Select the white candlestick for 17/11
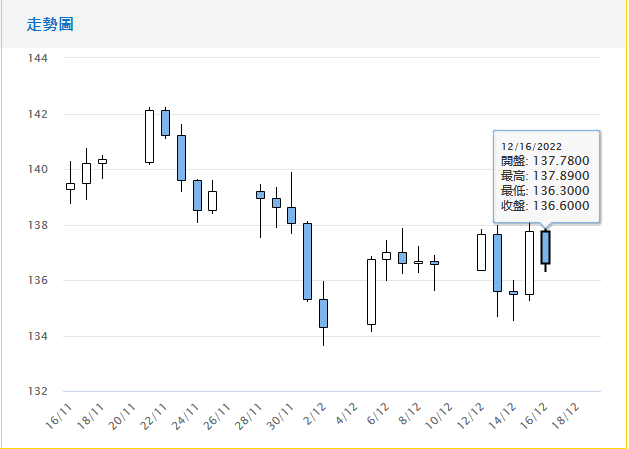 coord(86,172)
